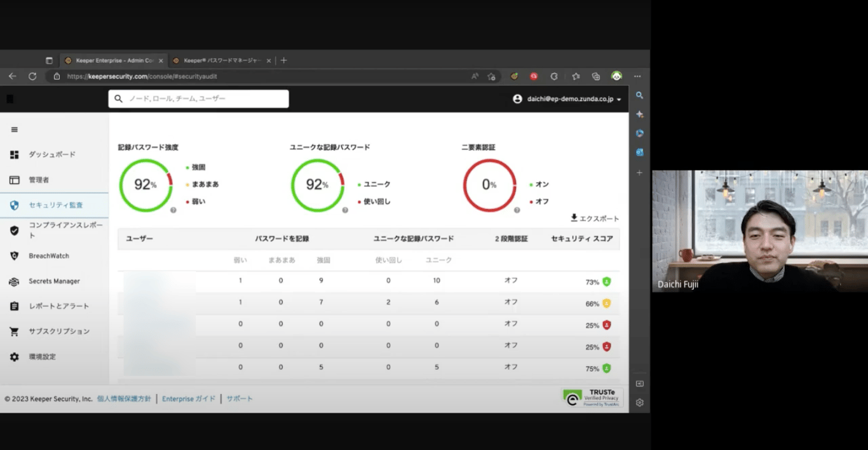The height and width of the screenshot is (450, 868).
Task: Reload the page with the refresh button
Action: pyautogui.click(x=32, y=76)
